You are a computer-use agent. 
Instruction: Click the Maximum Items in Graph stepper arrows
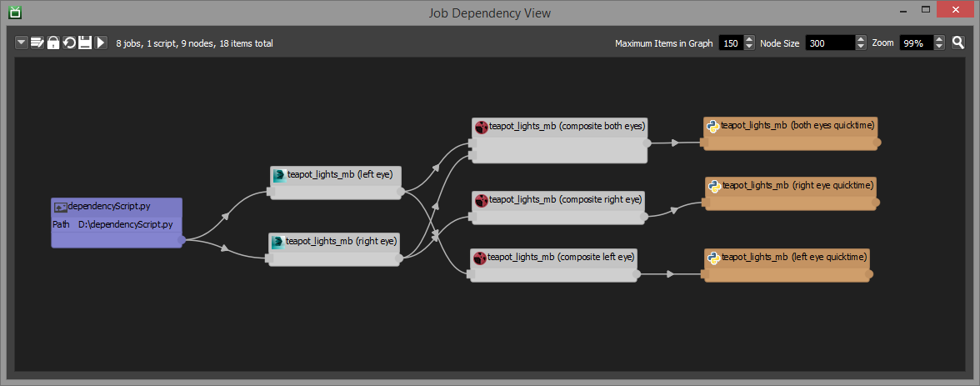tap(749, 43)
